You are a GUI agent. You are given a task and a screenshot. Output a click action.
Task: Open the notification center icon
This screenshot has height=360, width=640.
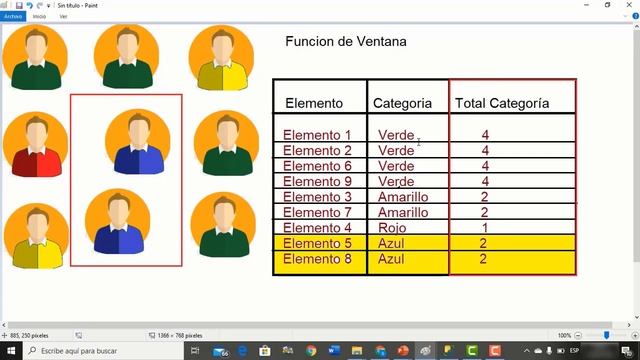click(627, 351)
